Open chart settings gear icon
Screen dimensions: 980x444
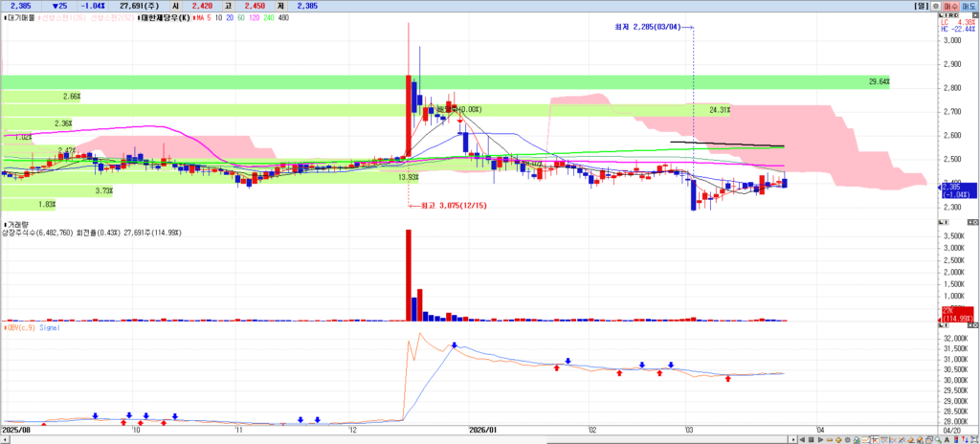pos(936,5)
